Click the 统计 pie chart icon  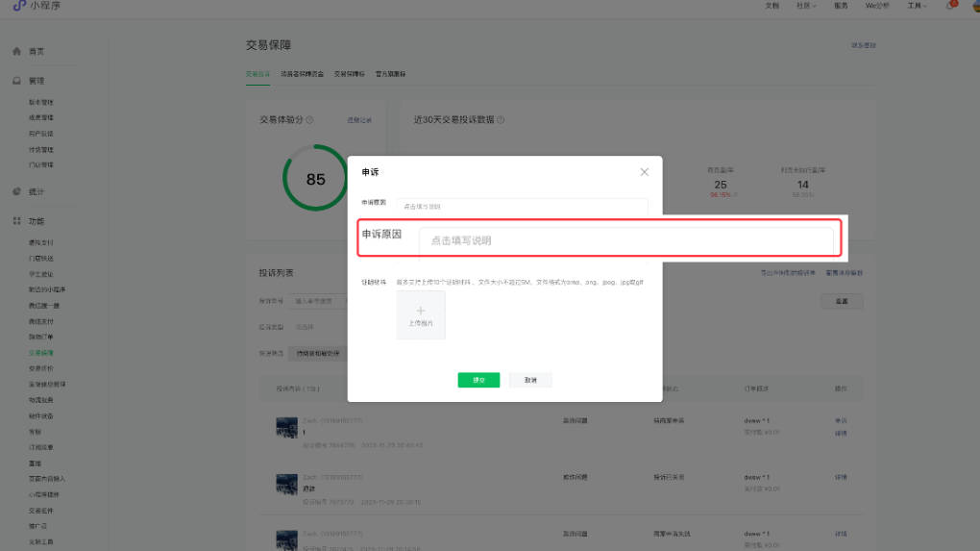(x=16, y=191)
